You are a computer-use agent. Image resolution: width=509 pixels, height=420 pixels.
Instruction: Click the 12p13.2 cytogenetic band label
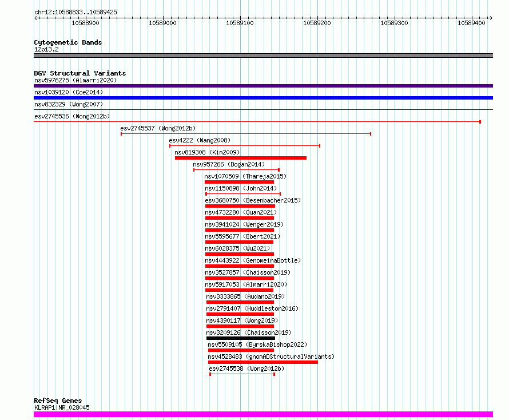46,49
